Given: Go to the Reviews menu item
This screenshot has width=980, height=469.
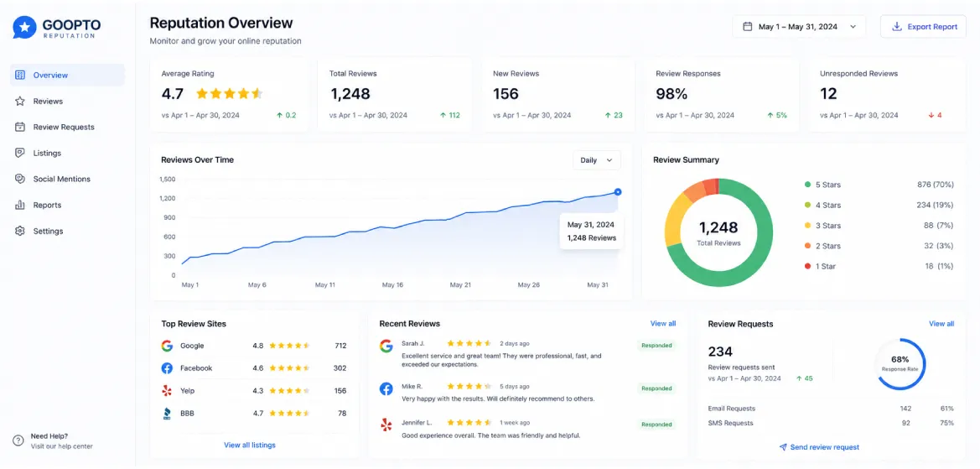Looking at the screenshot, I should 68,102.
